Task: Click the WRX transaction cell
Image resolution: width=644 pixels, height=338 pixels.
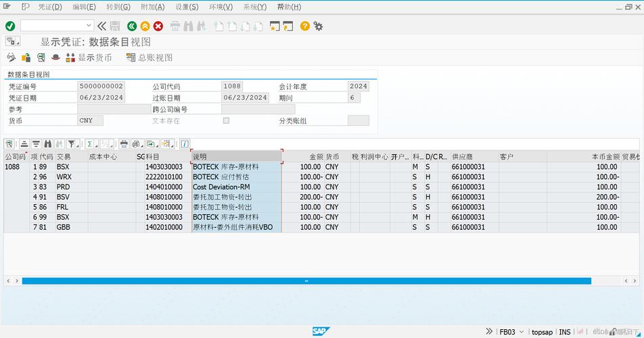Action: [x=72, y=177]
